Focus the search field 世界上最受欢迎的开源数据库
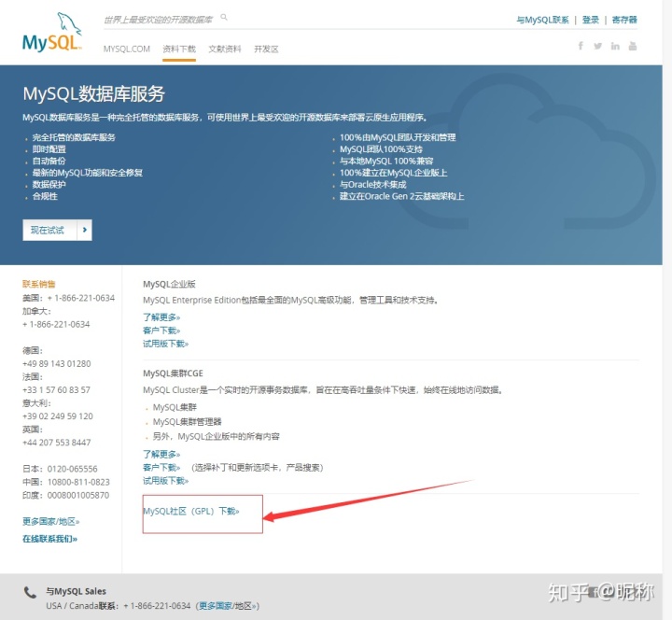The width and height of the screenshot is (672, 620). click(x=159, y=20)
